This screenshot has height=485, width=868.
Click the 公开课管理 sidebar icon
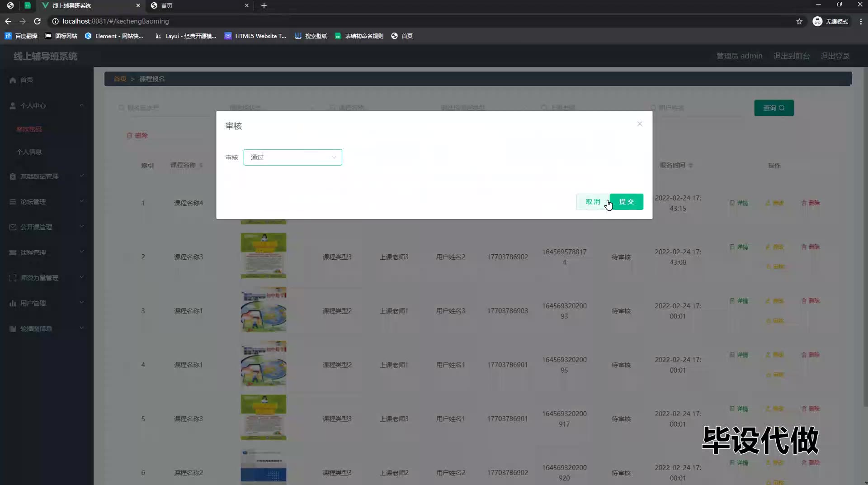coord(13,227)
